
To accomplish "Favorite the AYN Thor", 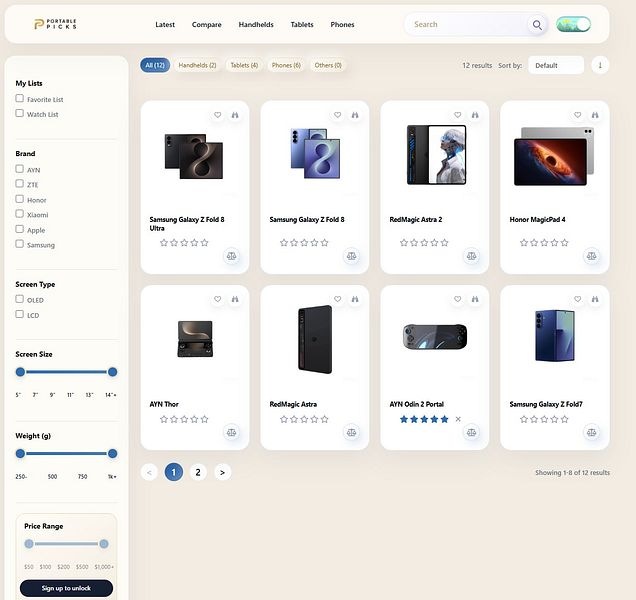I will tap(218, 299).
